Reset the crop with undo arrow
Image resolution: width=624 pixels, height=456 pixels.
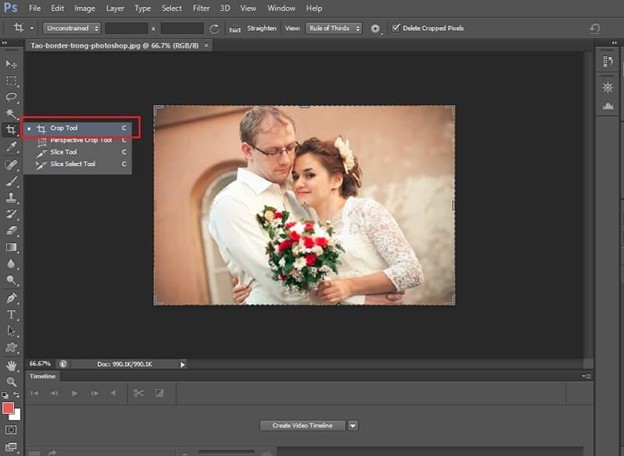(595, 28)
